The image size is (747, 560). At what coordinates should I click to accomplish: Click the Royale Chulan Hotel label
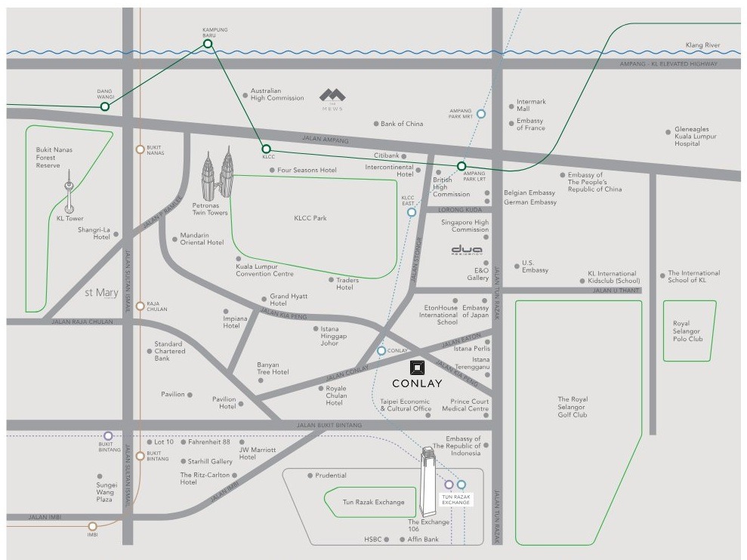pos(336,395)
